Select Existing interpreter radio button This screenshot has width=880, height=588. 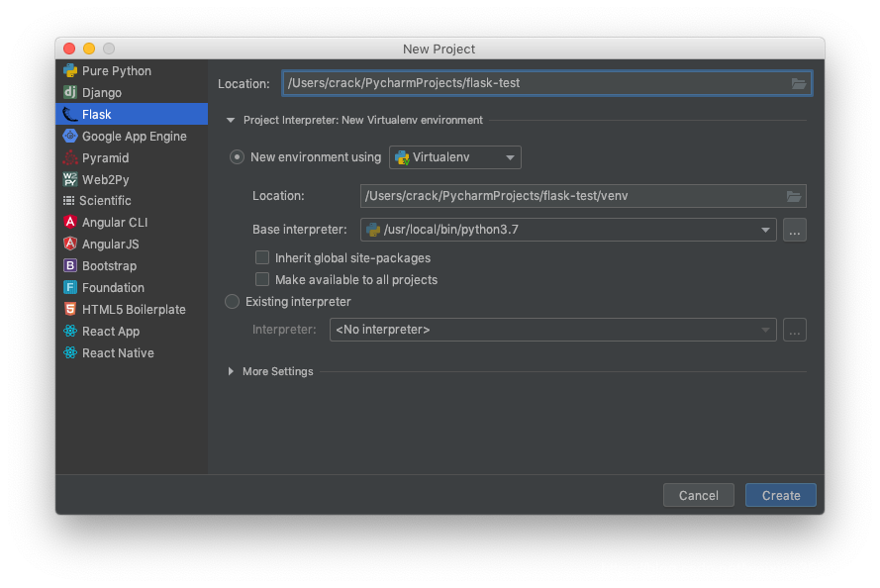(x=232, y=302)
